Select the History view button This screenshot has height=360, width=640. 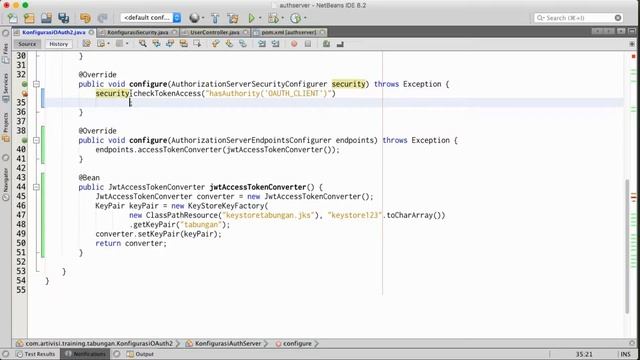(58, 44)
